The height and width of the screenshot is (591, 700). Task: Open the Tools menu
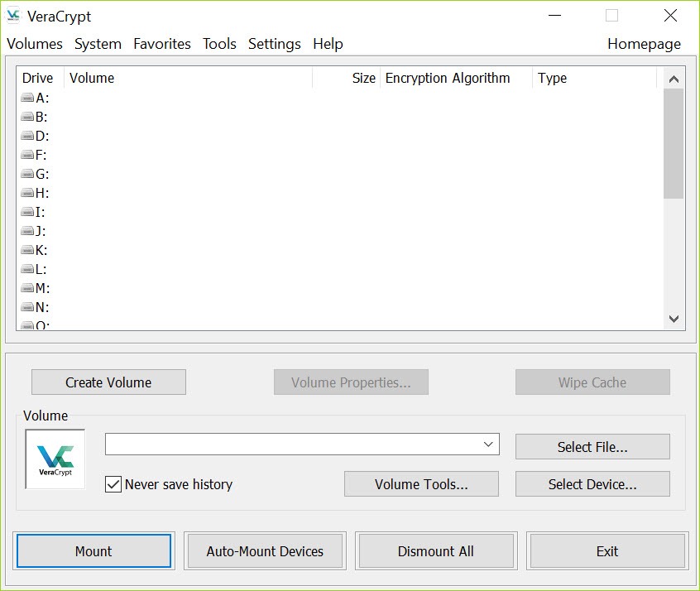219,44
